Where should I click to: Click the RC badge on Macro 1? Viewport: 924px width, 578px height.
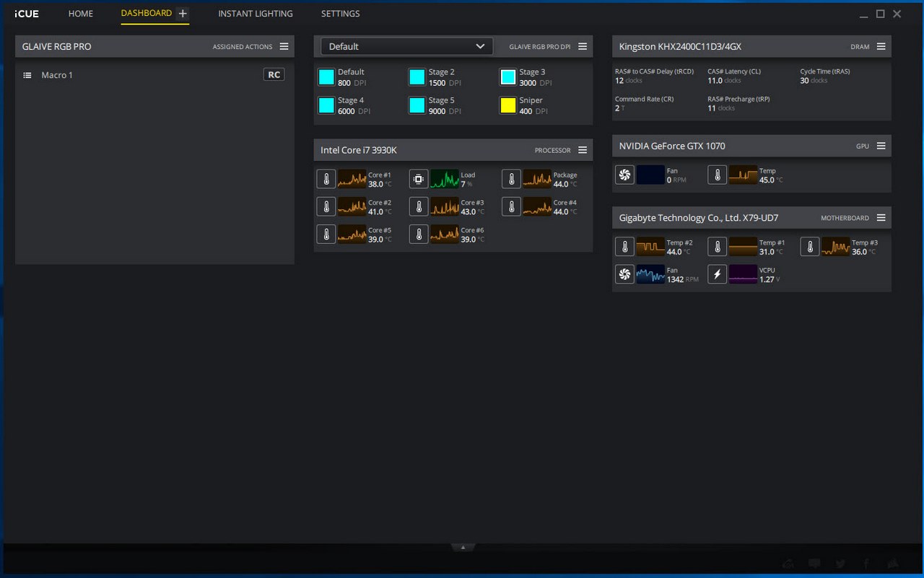(x=274, y=75)
